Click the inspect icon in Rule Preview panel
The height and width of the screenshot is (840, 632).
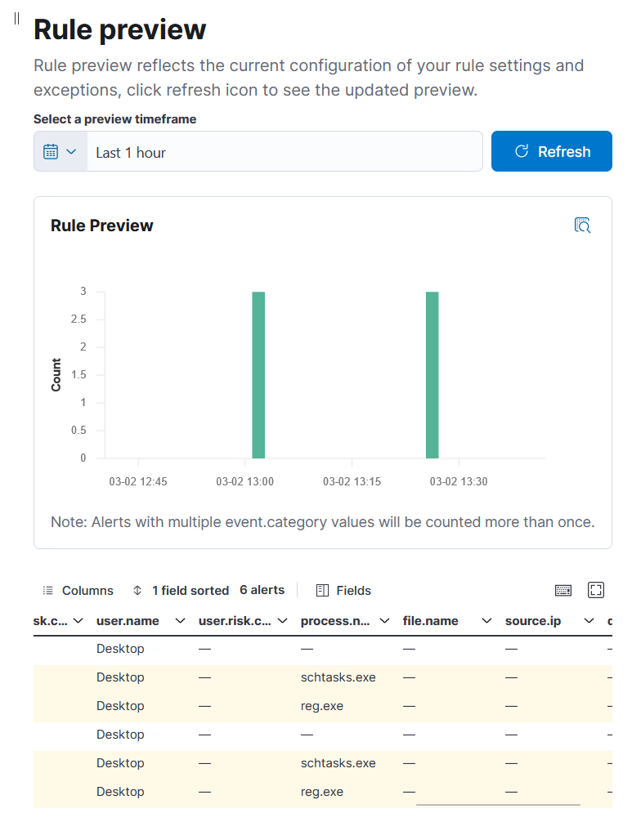point(582,226)
